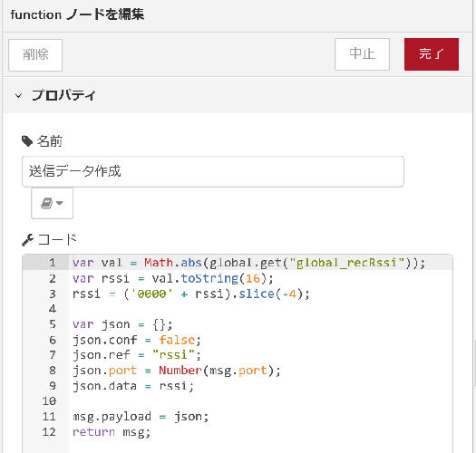Click the wrench icon beside コード
This screenshot has height=453, width=476.
pyautogui.click(x=27, y=240)
